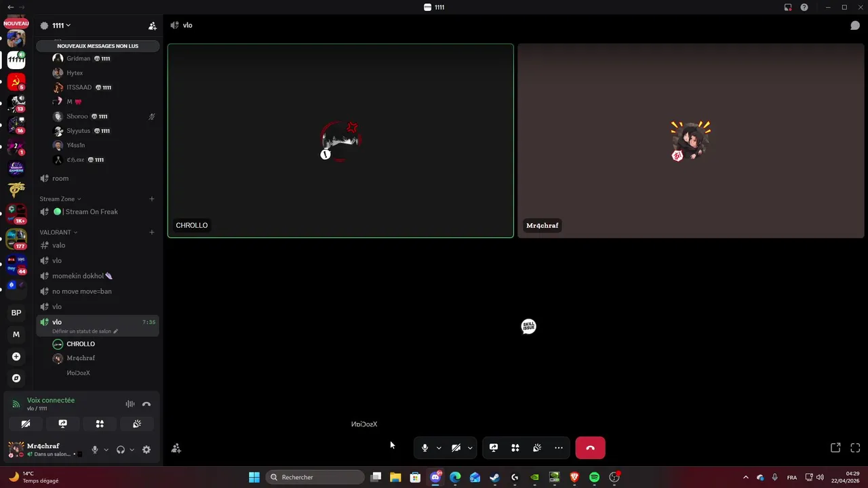The width and height of the screenshot is (868, 488).
Task: Add a server plus button
Action: (x=16, y=357)
